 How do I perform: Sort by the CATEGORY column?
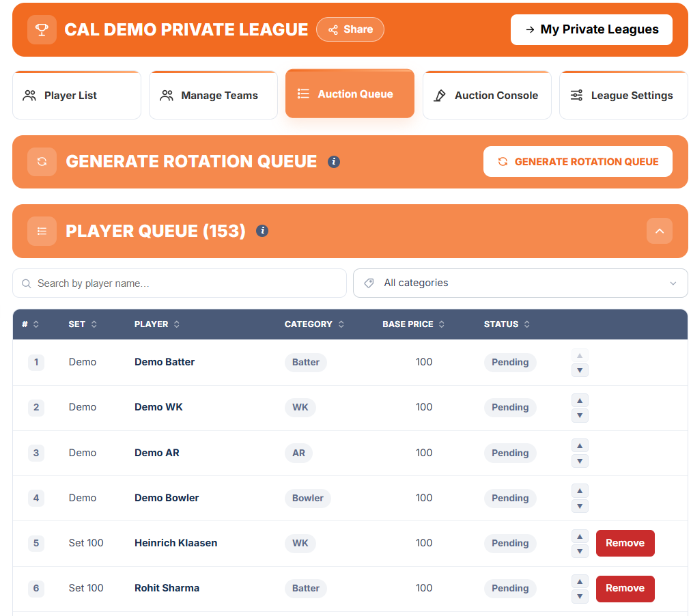tap(314, 324)
